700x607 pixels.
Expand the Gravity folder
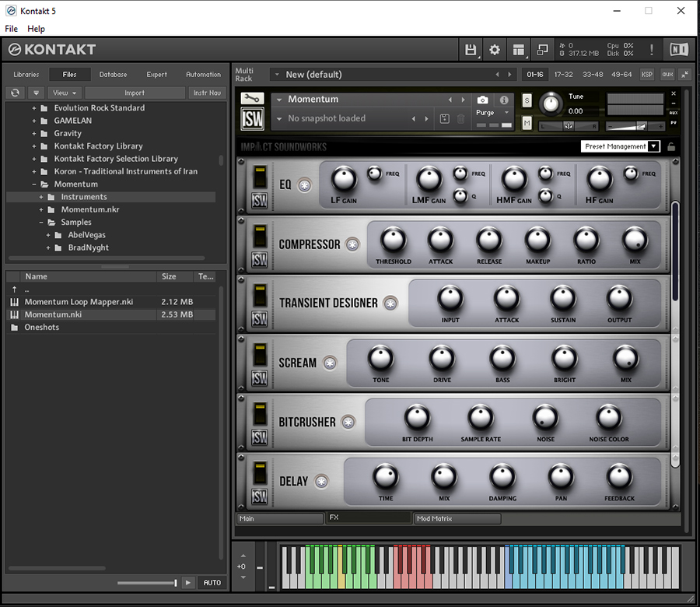(x=34, y=133)
